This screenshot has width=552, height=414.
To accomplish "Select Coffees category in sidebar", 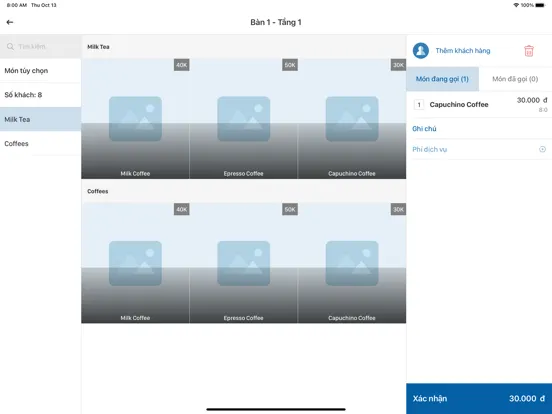I will (x=40, y=144).
